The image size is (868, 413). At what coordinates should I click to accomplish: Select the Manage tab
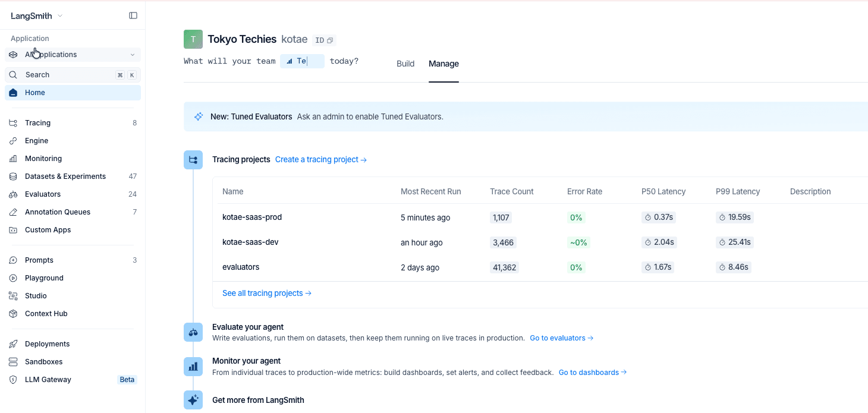[x=444, y=64]
